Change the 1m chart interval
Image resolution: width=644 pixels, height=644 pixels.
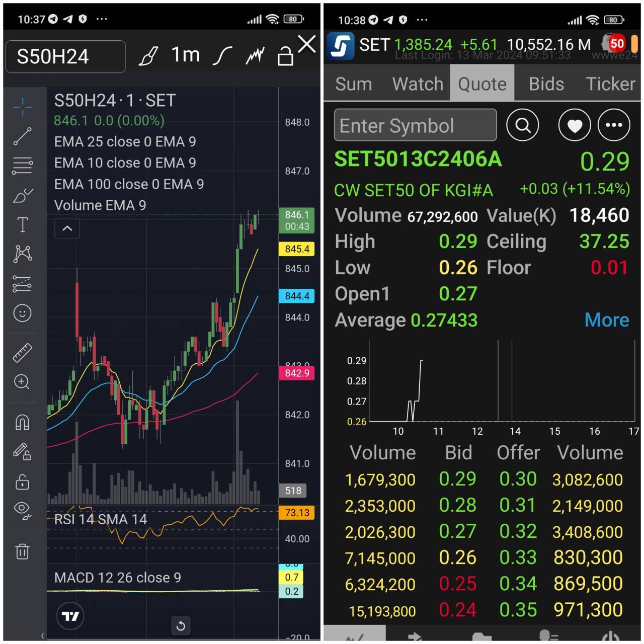pos(186,55)
